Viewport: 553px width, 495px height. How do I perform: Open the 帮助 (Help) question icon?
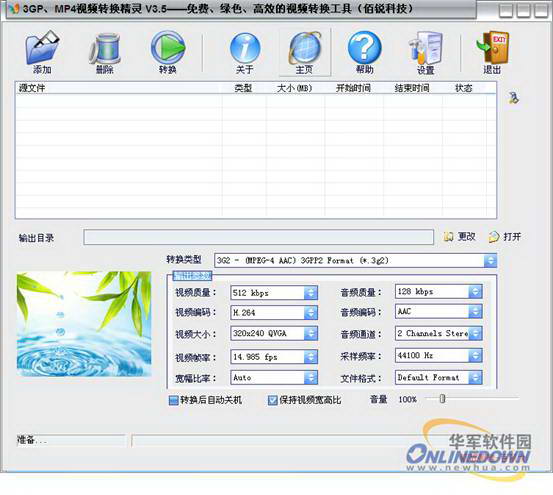pyautogui.click(x=365, y=48)
